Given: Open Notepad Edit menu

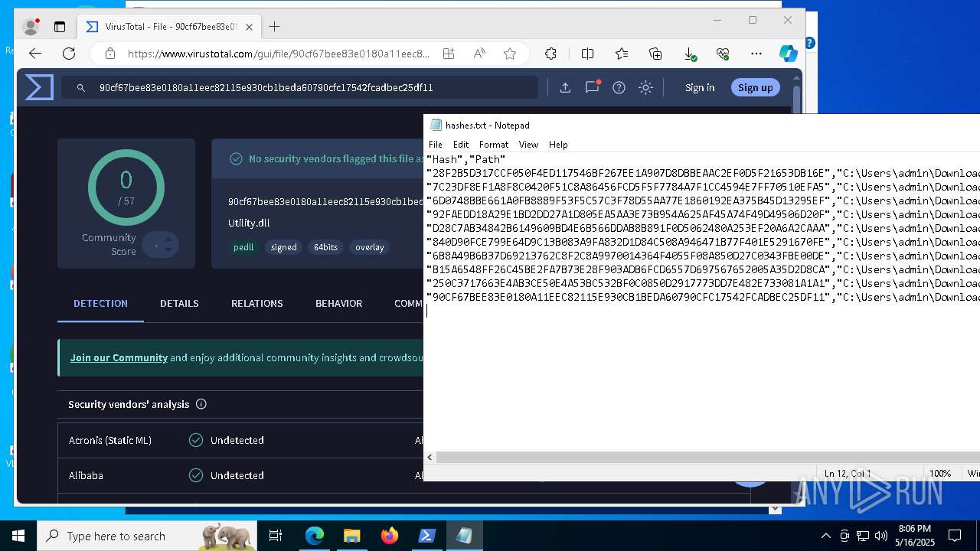Looking at the screenshot, I should 461,144.
